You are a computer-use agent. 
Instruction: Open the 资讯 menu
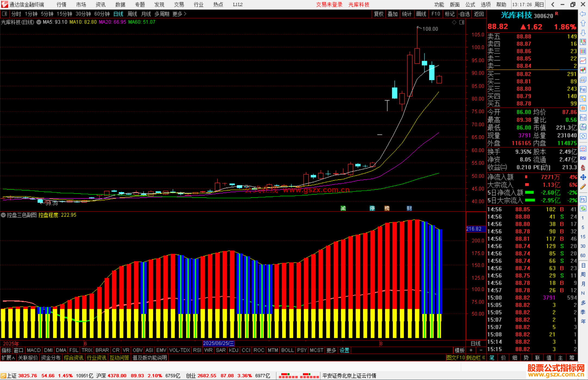click(x=101, y=5)
